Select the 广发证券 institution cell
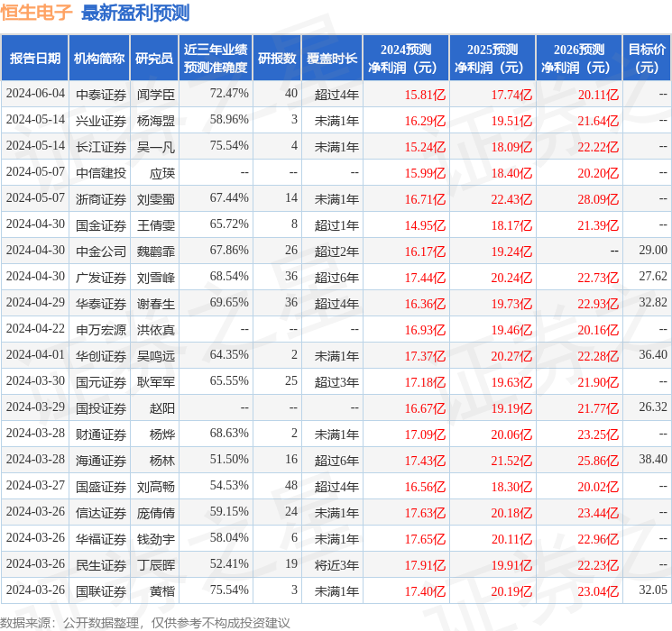 [x=101, y=277]
